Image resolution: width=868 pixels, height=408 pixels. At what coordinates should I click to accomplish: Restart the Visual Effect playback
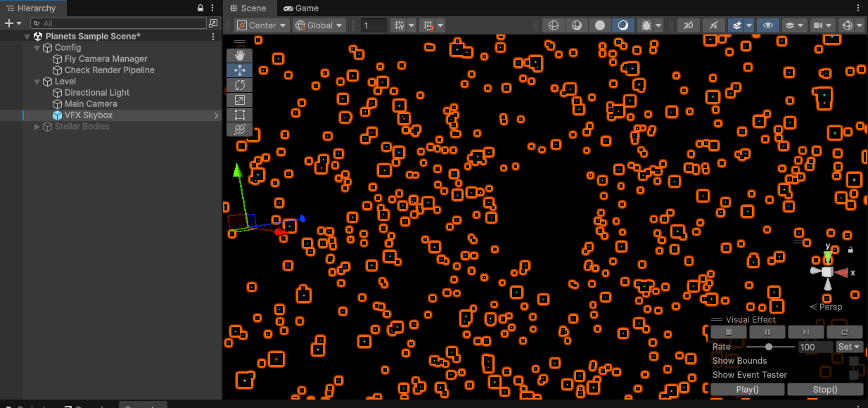(844, 332)
